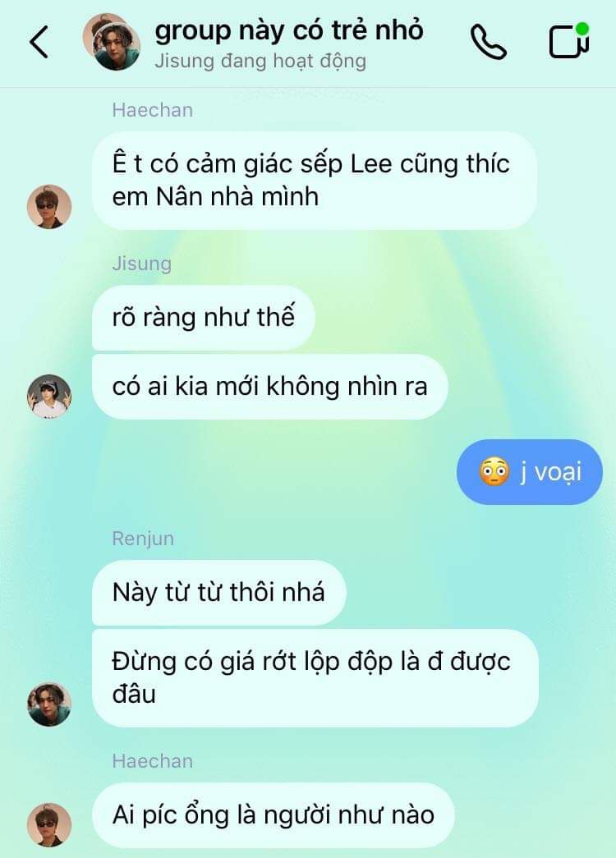Tap Jisung's avatar next to his messages
The width and height of the screenshot is (616, 858).
coord(49,397)
